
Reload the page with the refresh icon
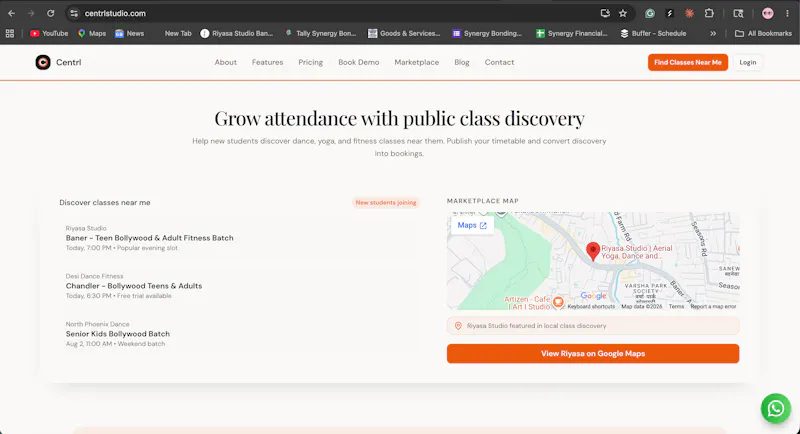point(51,13)
